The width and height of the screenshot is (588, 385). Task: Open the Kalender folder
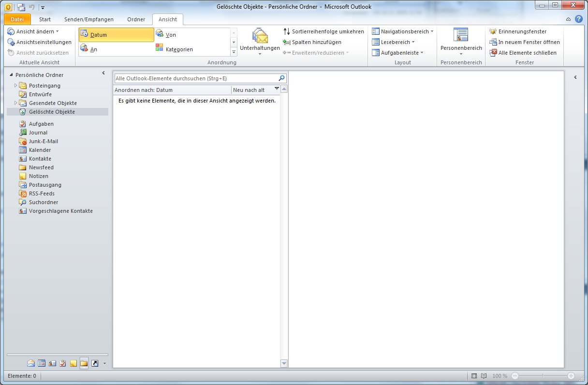coord(40,150)
